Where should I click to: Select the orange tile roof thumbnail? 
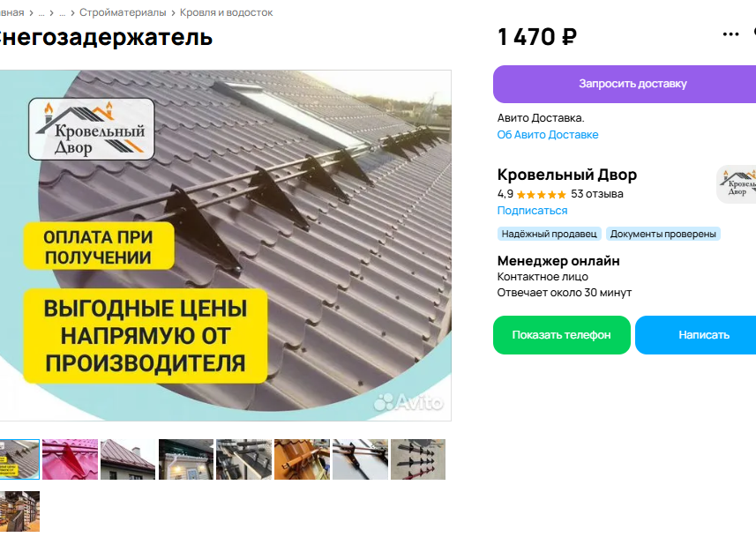tap(302, 459)
